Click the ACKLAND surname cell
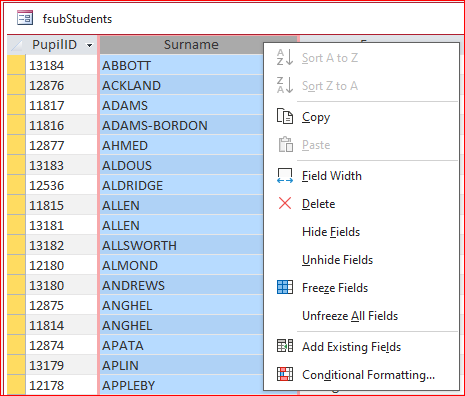 pos(182,85)
